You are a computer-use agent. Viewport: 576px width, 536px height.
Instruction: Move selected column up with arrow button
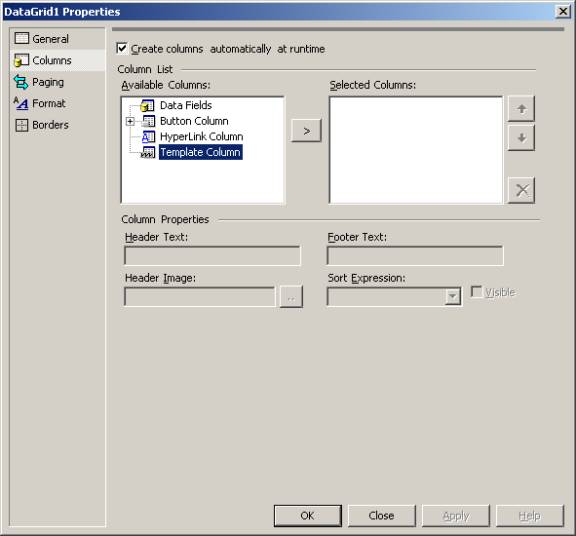click(521, 109)
